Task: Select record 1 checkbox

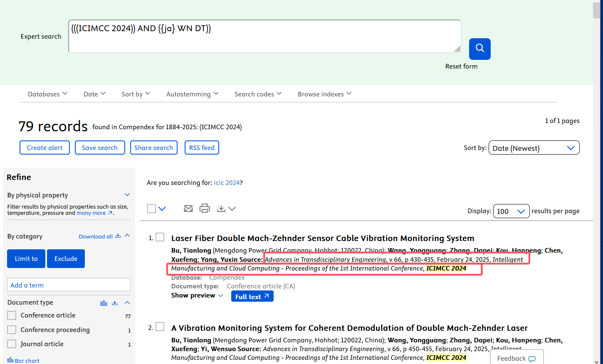Action: tap(160, 237)
